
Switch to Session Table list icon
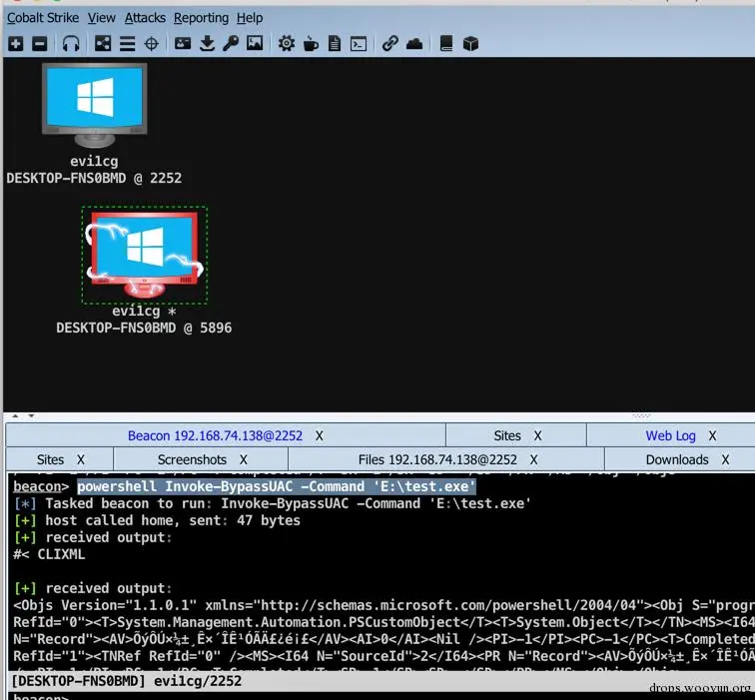[127, 44]
